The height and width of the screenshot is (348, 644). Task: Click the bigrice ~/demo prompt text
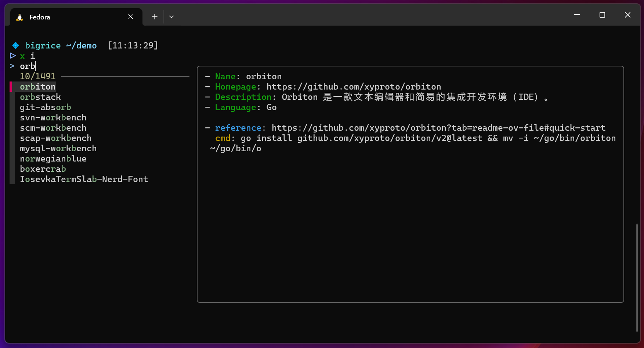pyautogui.click(x=61, y=46)
